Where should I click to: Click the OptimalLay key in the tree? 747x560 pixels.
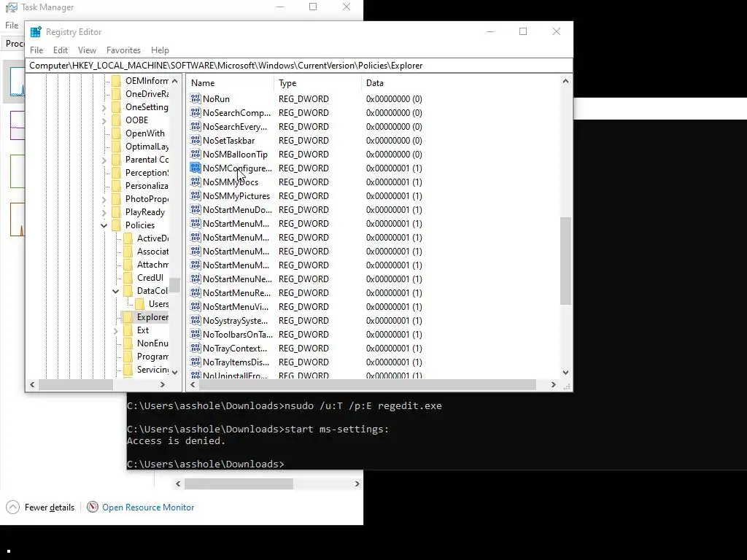pos(147,146)
